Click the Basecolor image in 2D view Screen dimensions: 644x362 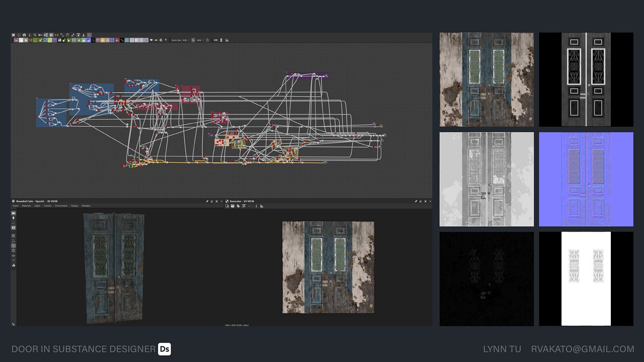tap(328, 267)
